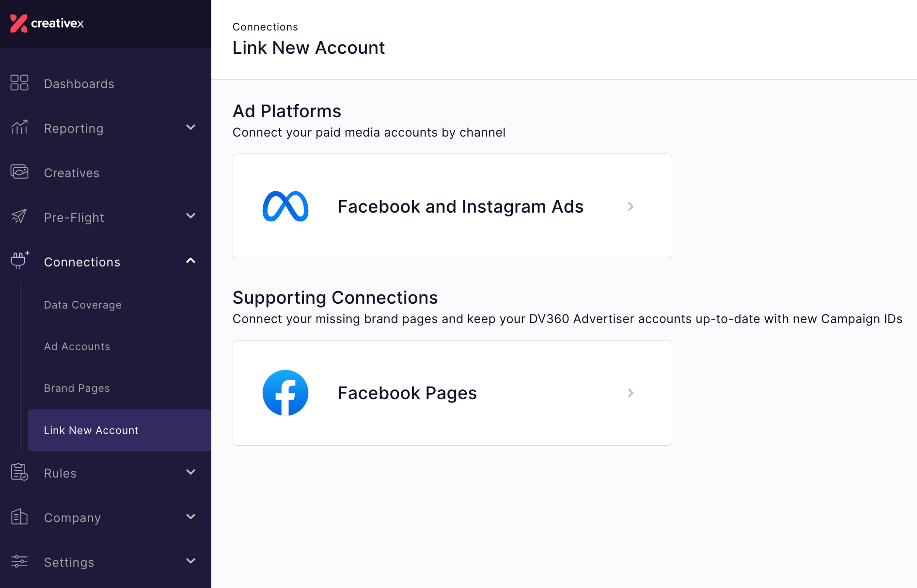Select Facebook and Instagram Ads card
Image resolution: width=917 pixels, height=588 pixels.
452,206
